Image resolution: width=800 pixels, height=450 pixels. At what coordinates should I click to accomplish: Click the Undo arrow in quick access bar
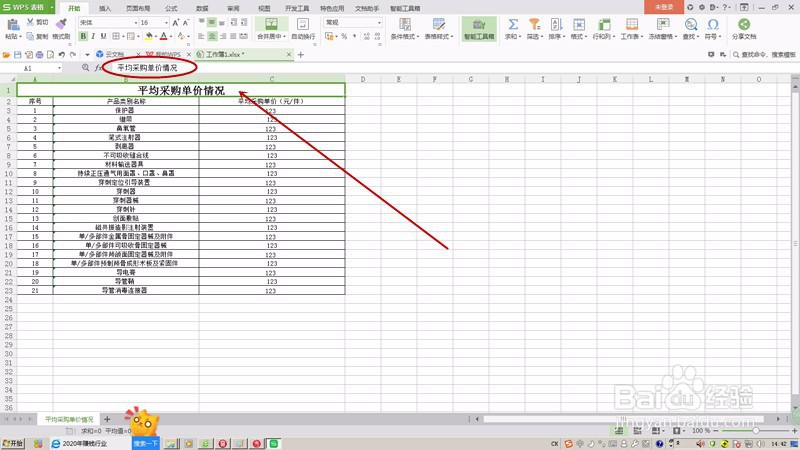coord(62,54)
